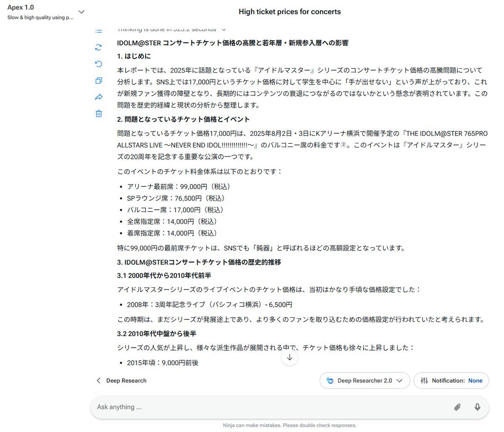
Task: Click the subheading 3.1 2000年代から2010年代前半
Action: coord(164,275)
